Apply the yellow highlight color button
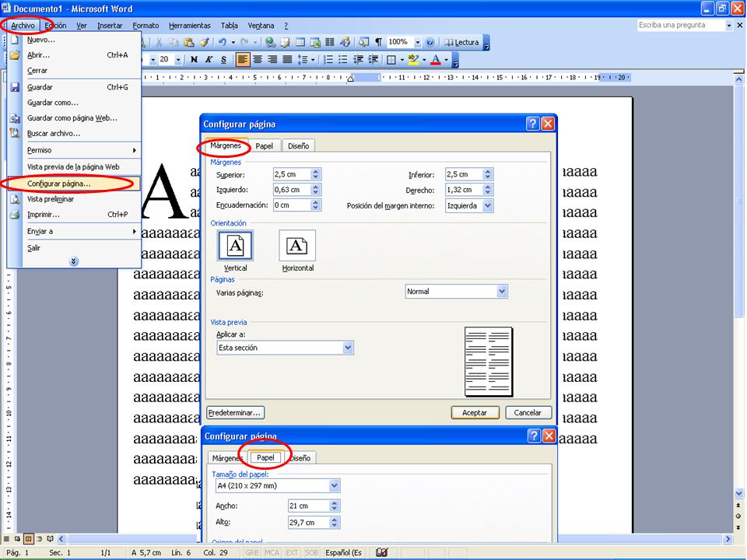This screenshot has width=747, height=560. (x=413, y=60)
